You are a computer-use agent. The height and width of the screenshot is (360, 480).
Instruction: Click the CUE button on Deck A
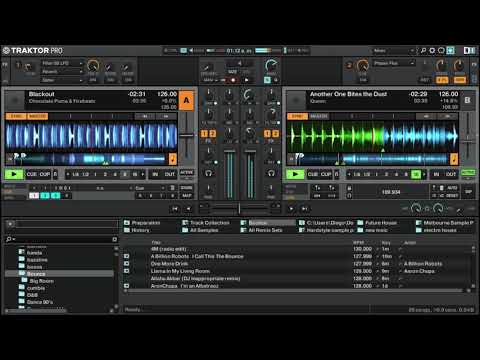coord(32,174)
